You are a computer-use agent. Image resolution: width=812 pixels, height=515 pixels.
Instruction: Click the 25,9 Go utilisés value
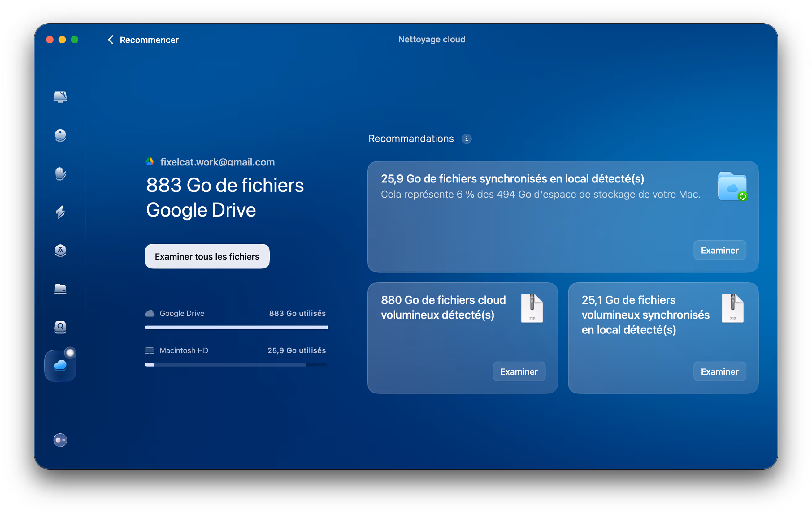[x=297, y=351]
